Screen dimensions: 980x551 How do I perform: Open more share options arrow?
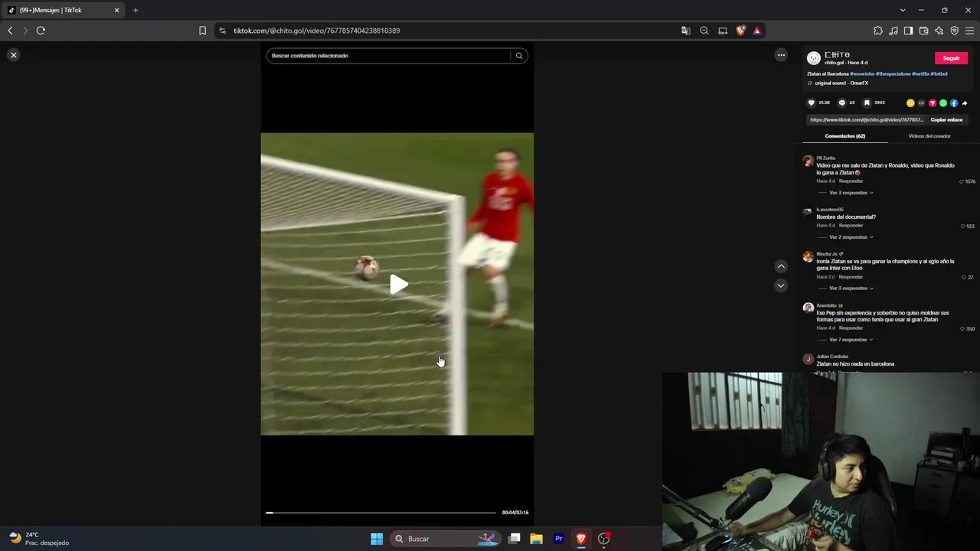(965, 103)
